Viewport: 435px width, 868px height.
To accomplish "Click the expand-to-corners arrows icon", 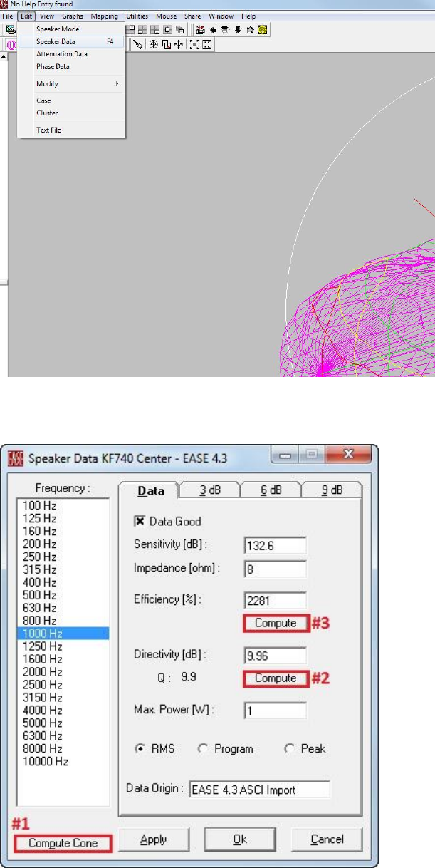I will coord(206,43).
